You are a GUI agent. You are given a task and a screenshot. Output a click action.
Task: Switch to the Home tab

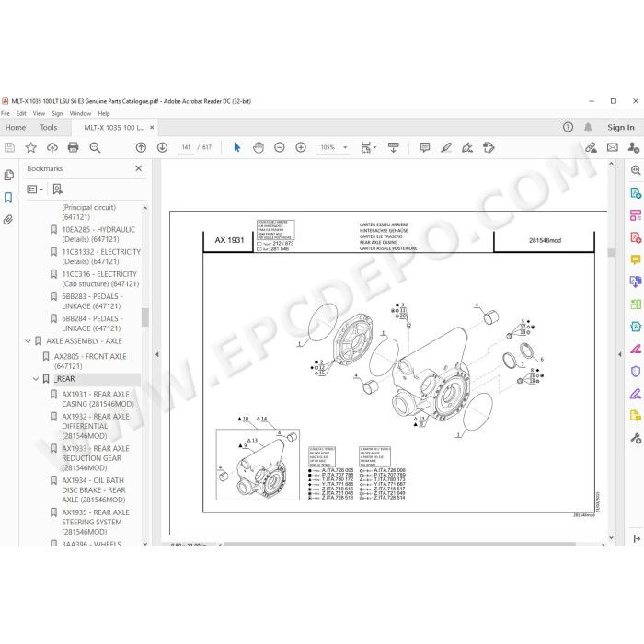click(x=16, y=127)
